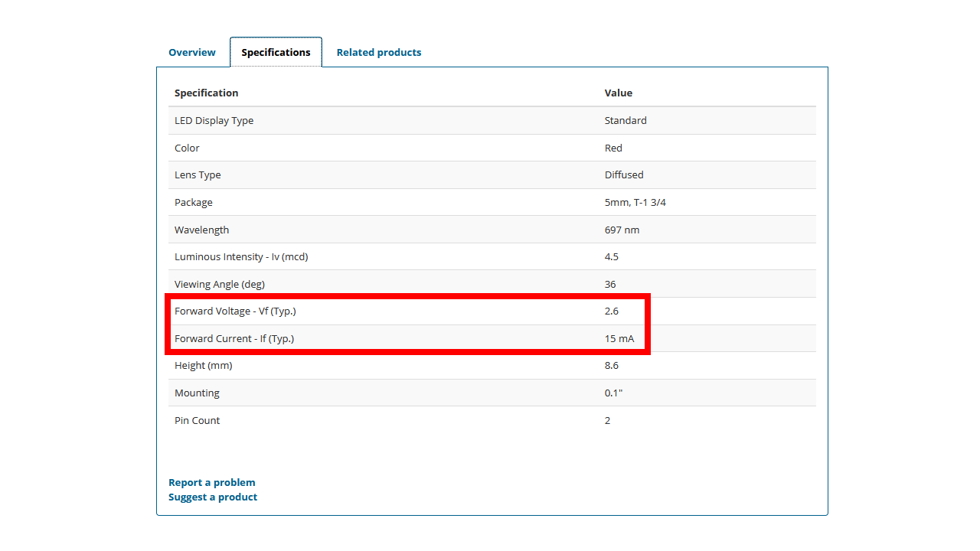Screen dimensions: 980x551
Task: Click the Package specification label
Action: click(x=193, y=202)
